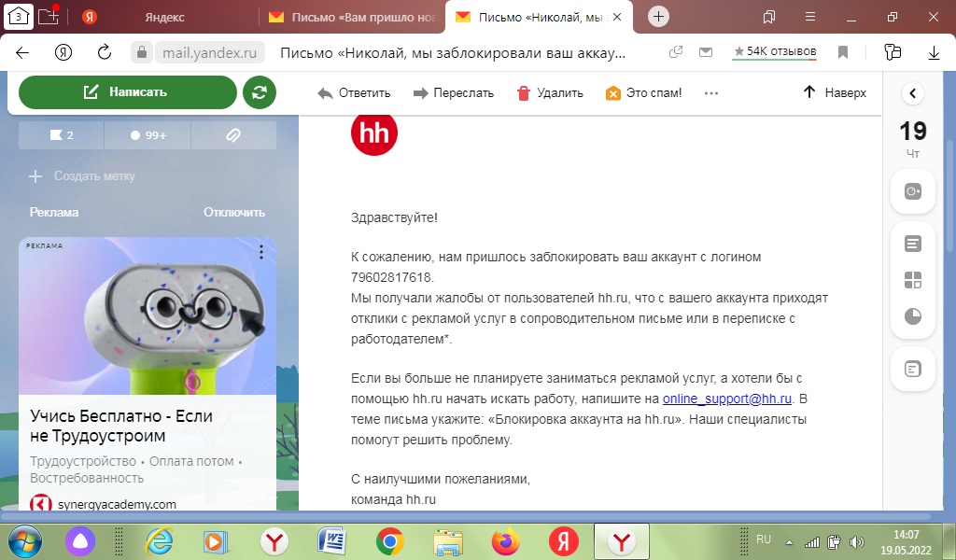Click the Reply arrow icon
The width and height of the screenshot is (956, 560).
(x=326, y=93)
